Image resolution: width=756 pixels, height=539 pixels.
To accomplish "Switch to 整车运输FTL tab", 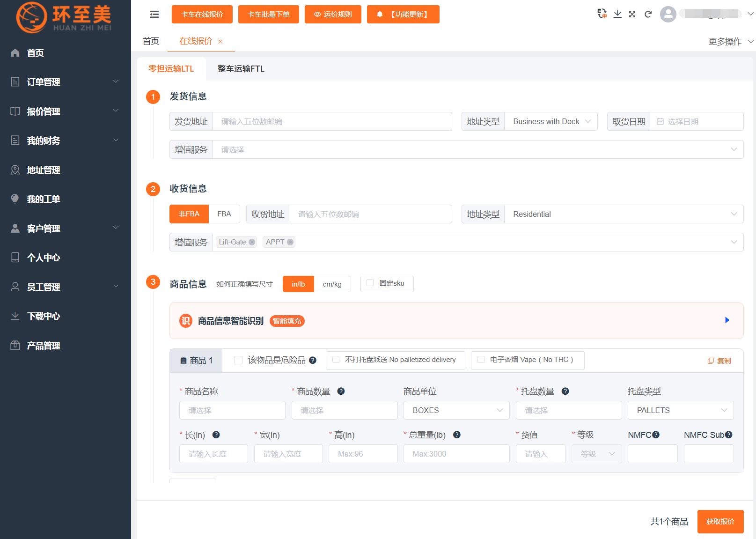I will (241, 69).
